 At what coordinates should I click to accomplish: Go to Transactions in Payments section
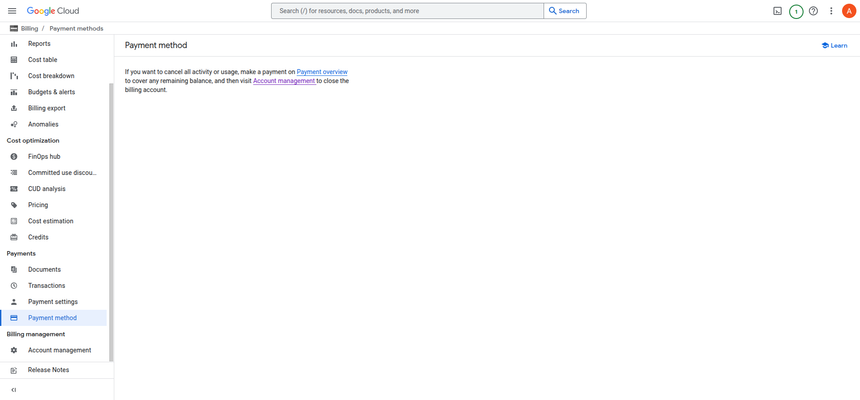point(46,286)
